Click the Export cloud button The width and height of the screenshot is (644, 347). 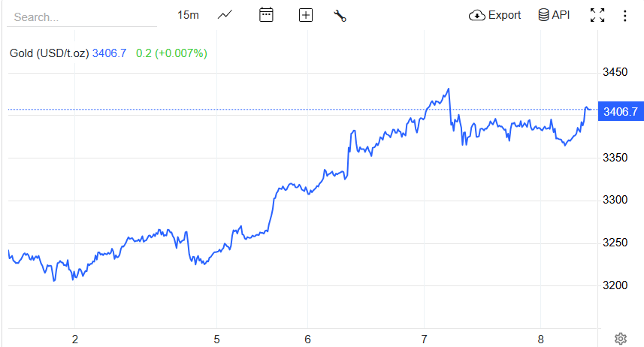494,15
